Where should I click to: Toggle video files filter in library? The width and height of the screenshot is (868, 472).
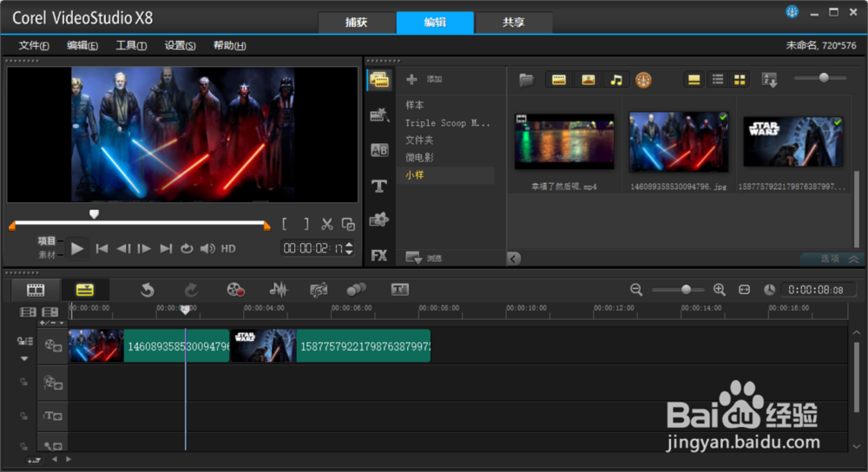[x=559, y=80]
